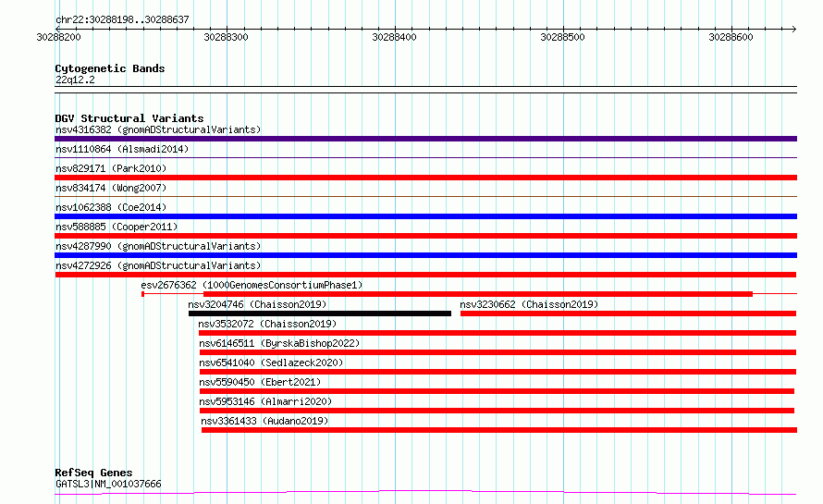The height and width of the screenshot is (504, 823).
Task: Open the Cytogenetic Bands track heading
Action: click(110, 68)
